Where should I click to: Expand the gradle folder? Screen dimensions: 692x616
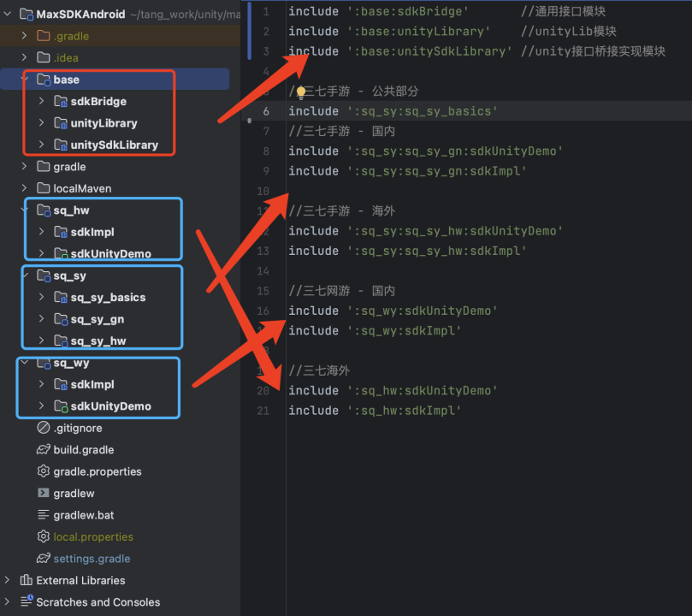25,166
